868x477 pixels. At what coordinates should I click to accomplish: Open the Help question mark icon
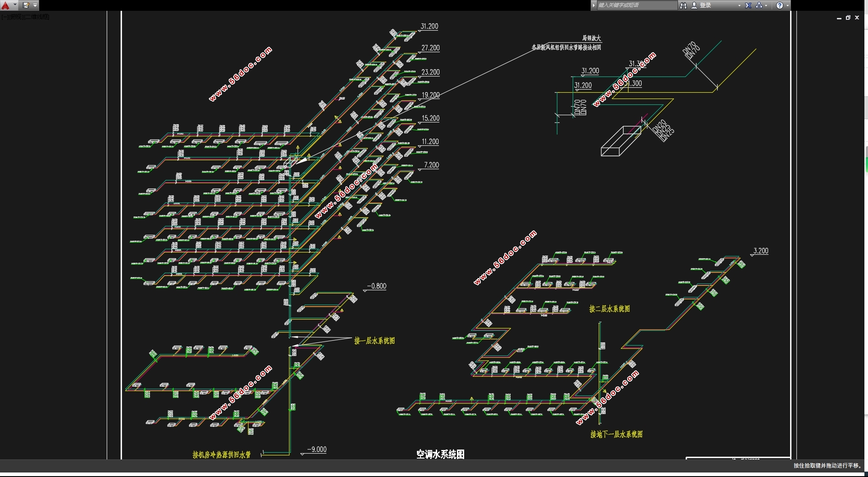tap(780, 5)
